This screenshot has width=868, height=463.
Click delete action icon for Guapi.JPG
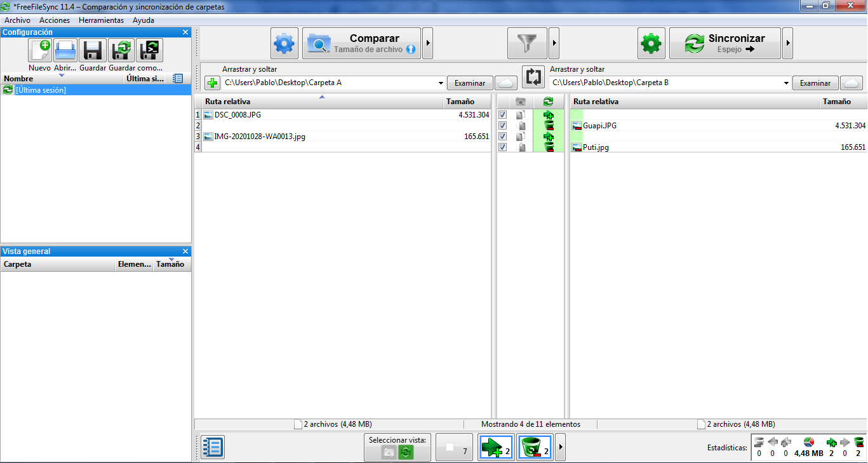[549, 126]
